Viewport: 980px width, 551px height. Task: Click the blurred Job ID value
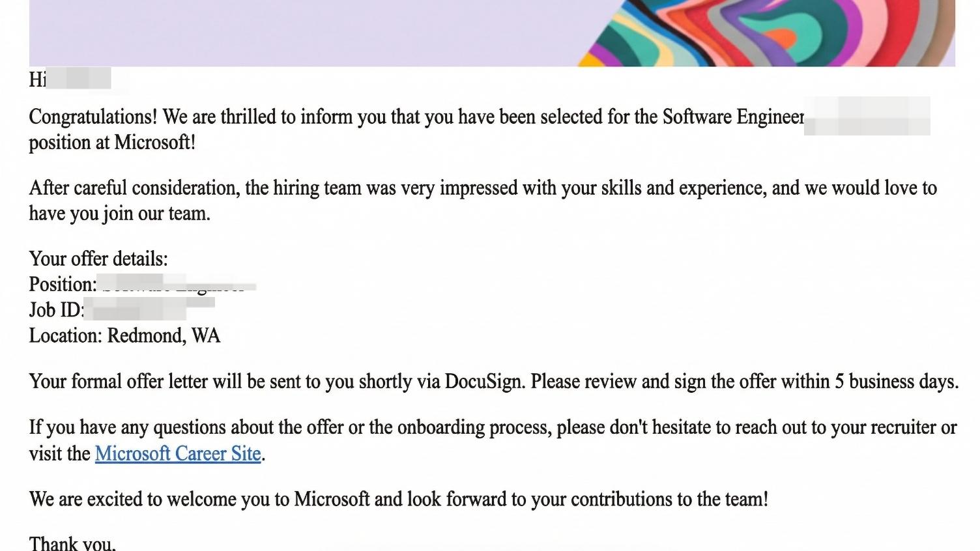[150, 309]
